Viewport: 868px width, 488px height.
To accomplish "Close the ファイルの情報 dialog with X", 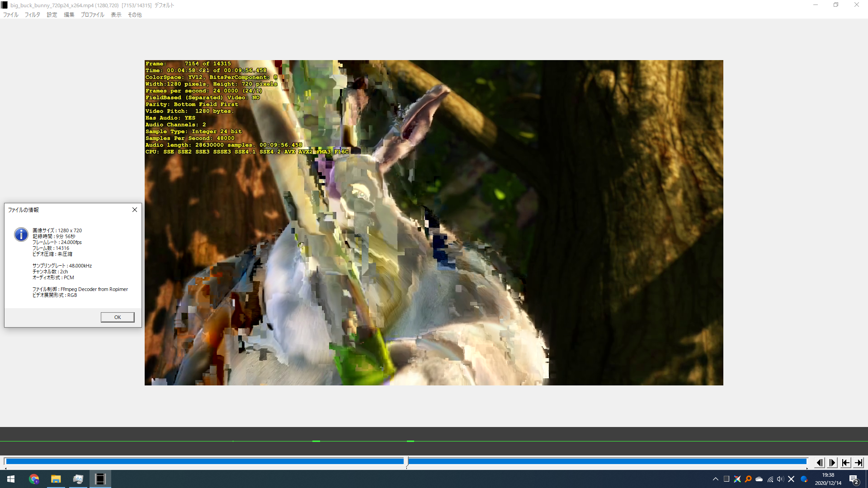I will click(x=134, y=210).
